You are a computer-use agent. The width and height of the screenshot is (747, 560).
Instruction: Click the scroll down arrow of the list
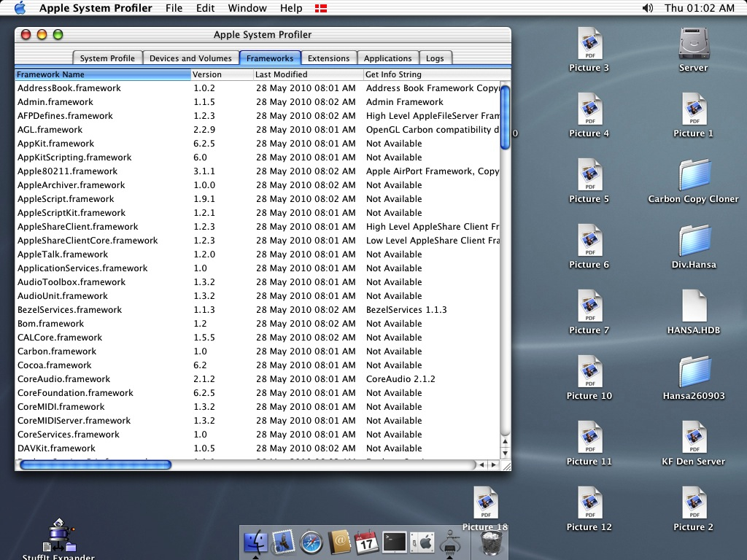click(x=506, y=453)
